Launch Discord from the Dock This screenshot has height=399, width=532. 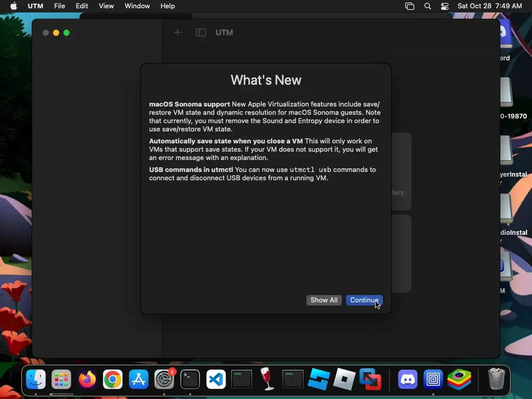[x=407, y=379]
